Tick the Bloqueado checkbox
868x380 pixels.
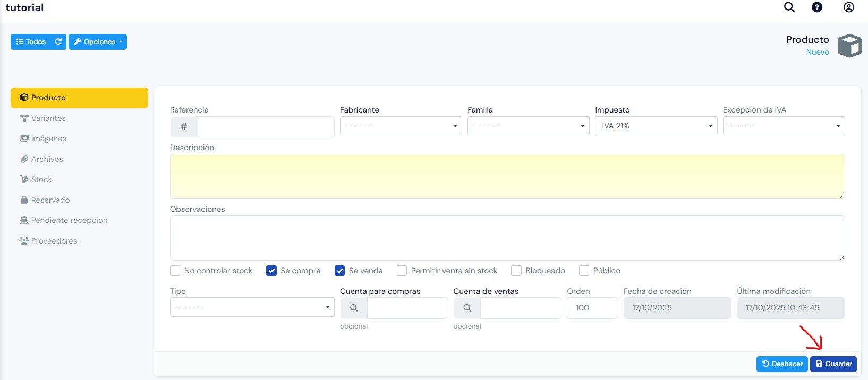click(x=516, y=271)
